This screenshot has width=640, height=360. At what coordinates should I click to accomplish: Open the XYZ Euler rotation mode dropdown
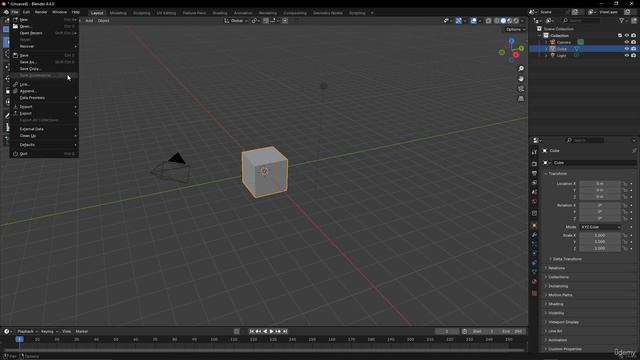[x=600, y=227]
